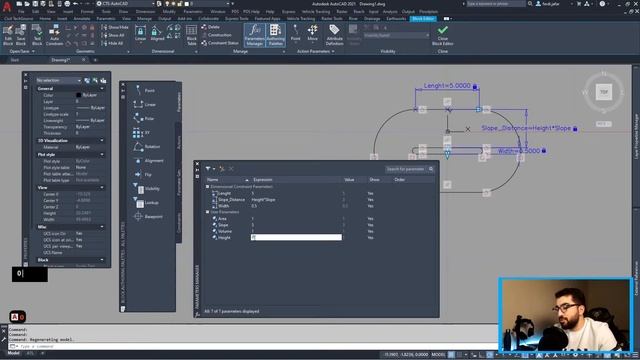Collapse View section in Properties
The width and height of the screenshot is (640, 360).
102,188
